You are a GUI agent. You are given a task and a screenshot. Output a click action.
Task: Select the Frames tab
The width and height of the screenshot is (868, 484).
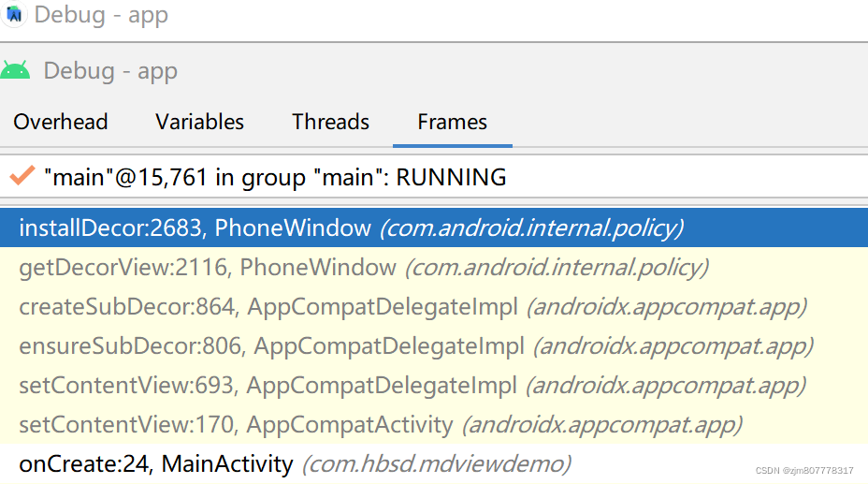tap(453, 122)
